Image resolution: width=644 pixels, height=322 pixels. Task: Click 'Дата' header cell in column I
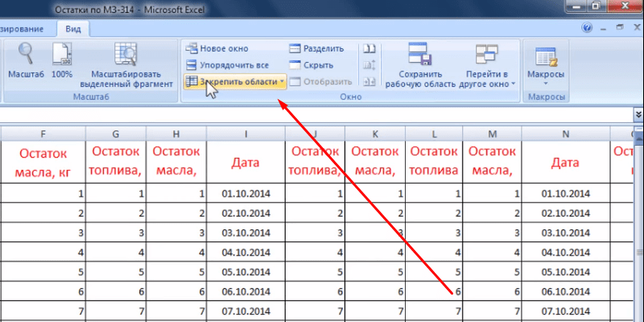[246, 162]
